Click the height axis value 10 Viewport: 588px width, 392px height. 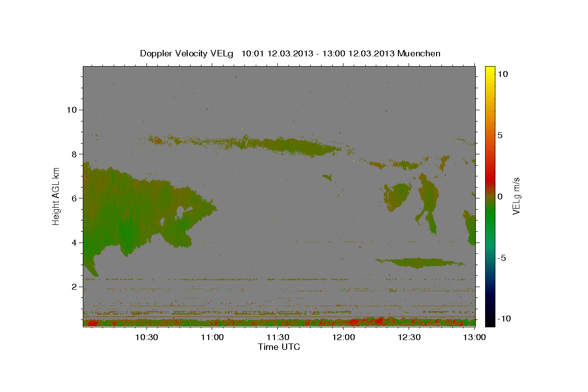pyautogui.click(x=71, y=110)
